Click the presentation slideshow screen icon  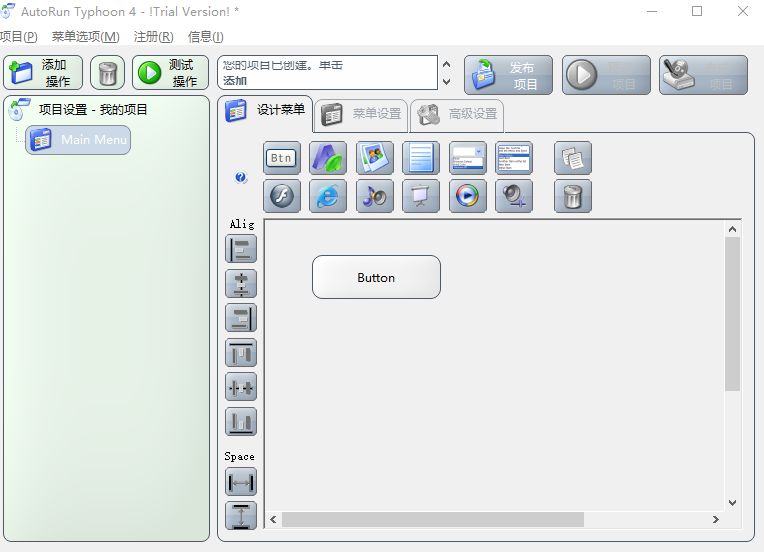[421, 196]
